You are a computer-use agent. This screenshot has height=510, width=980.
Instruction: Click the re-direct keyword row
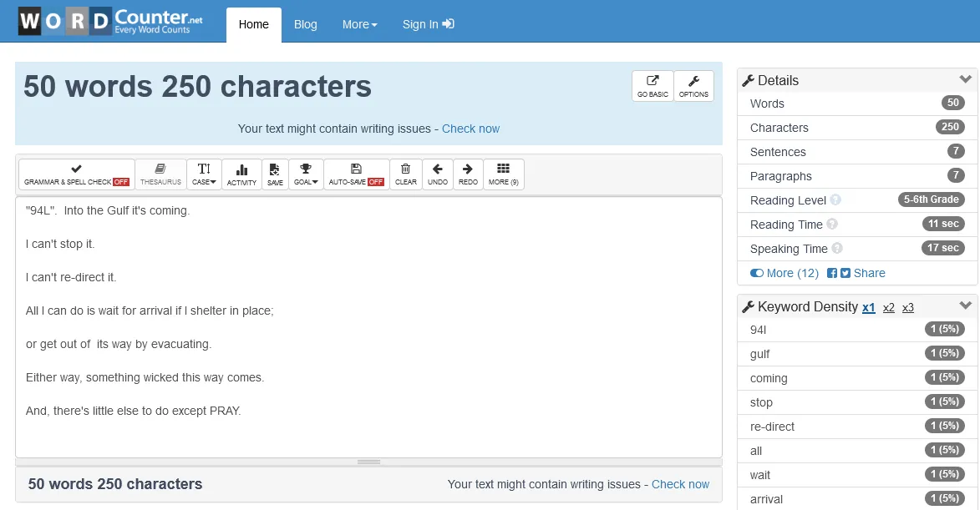[857, 427]
